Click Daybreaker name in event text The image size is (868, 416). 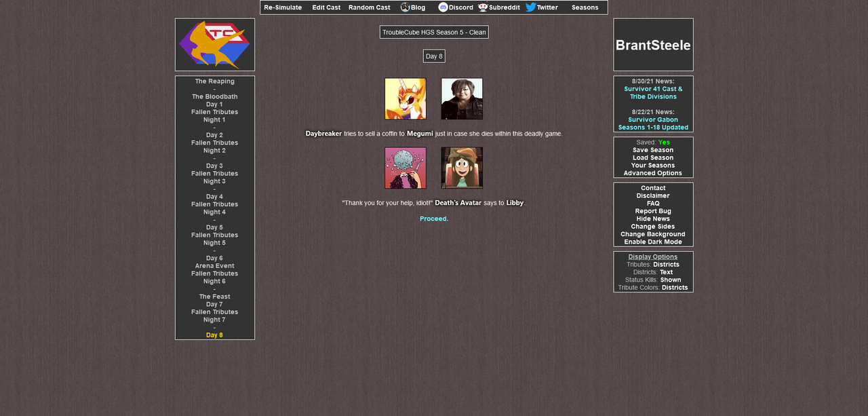pos(323,134)
